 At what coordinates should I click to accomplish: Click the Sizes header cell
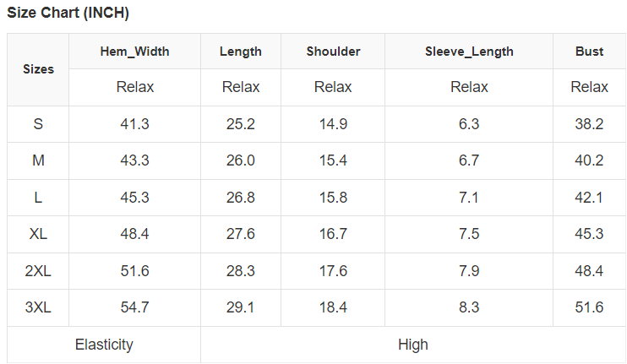38,69
